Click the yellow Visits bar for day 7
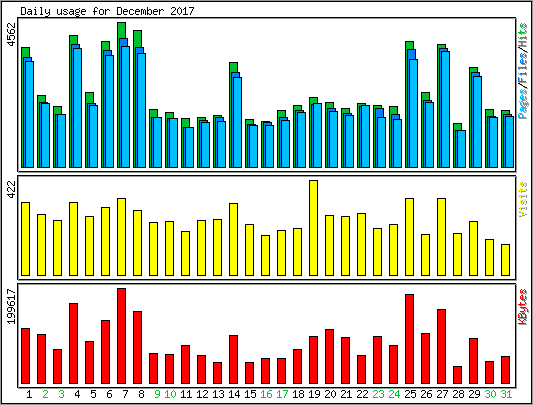Screen dimensions: 533x405 121,237
